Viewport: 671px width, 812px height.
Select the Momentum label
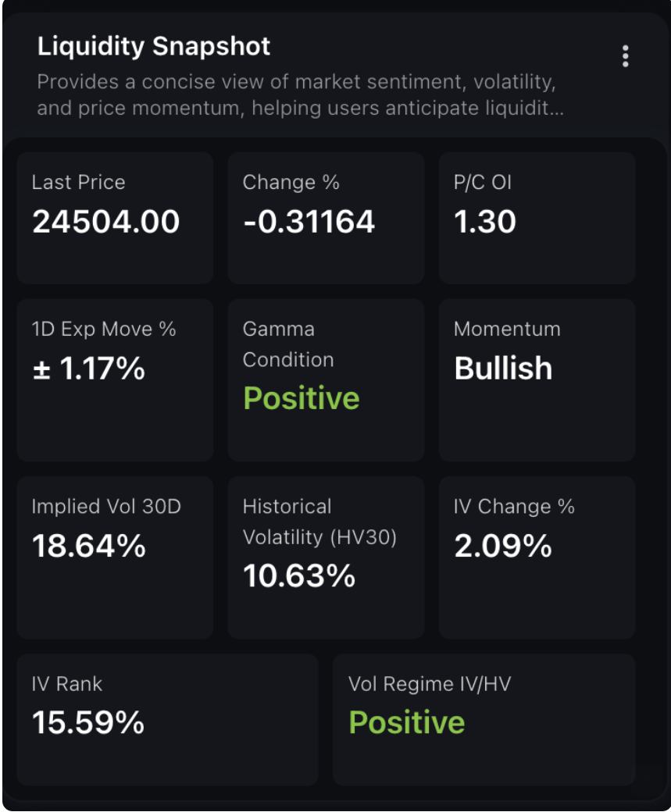(507, 329)
